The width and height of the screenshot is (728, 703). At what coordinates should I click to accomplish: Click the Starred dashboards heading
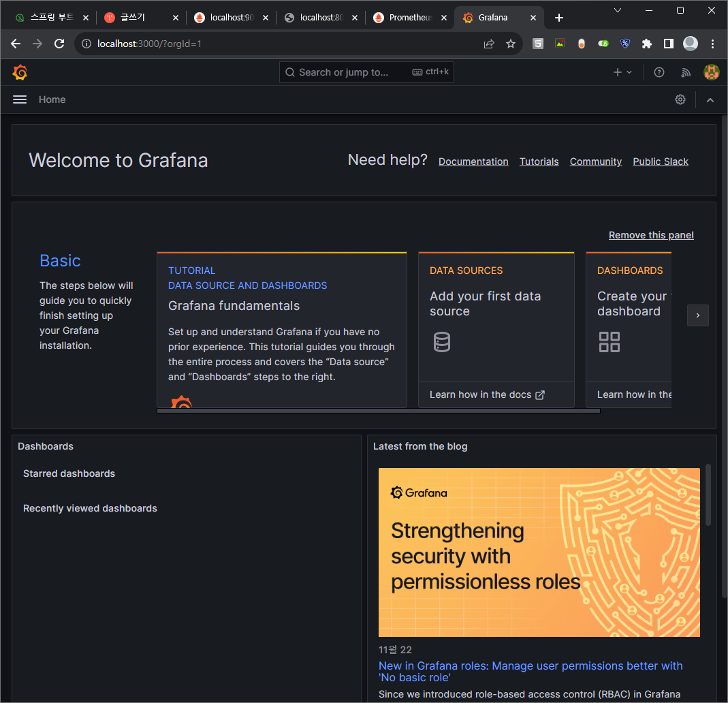[x=69, y=473]
